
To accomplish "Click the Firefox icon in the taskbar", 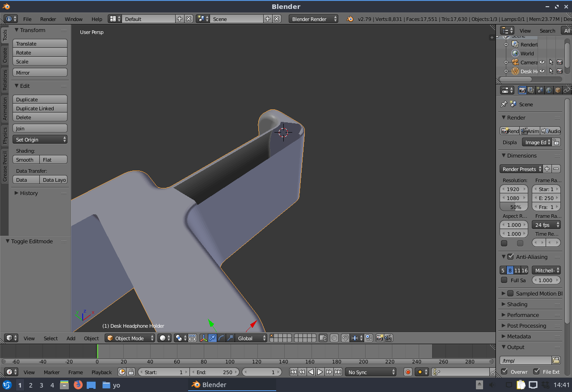I will 78,385.
